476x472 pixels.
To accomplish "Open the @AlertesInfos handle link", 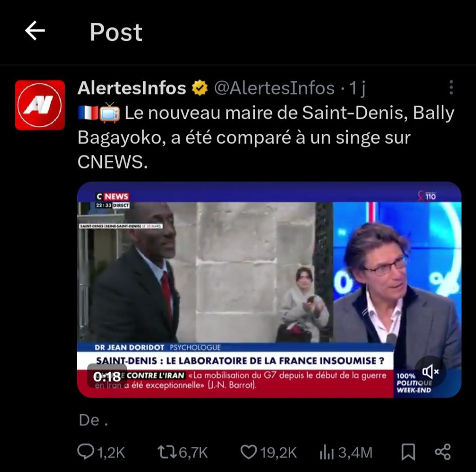I will point(274,88).
